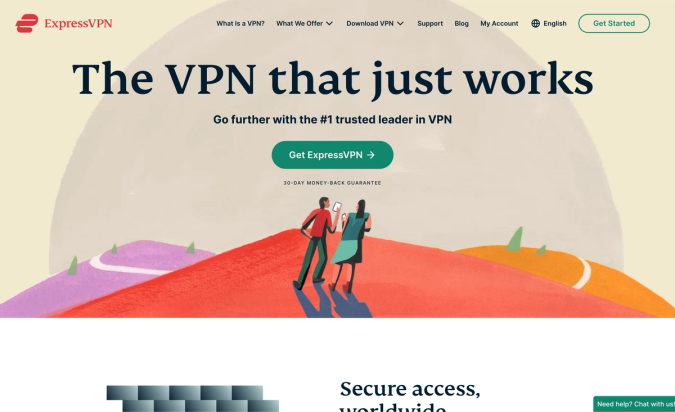Open the English language selector
This screenshot has width=675, height=412.
(555, 23)
